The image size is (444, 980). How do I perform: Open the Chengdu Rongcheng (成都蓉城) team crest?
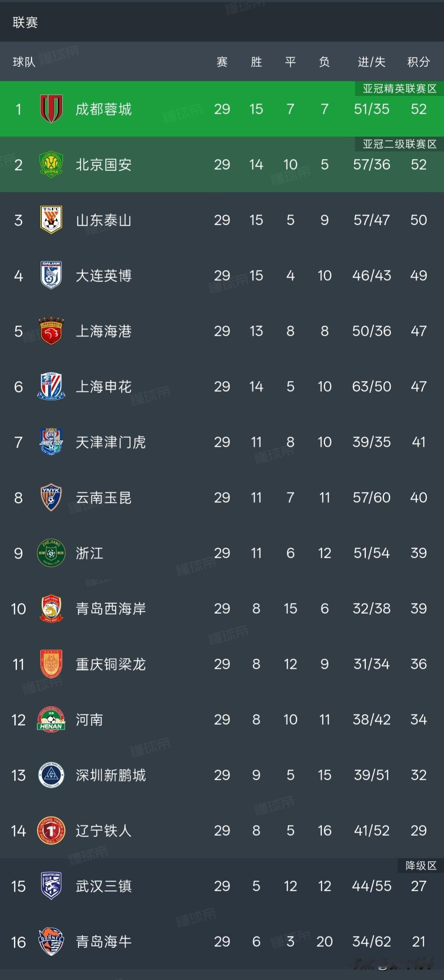pyautogui.click(x=51, y=109)
